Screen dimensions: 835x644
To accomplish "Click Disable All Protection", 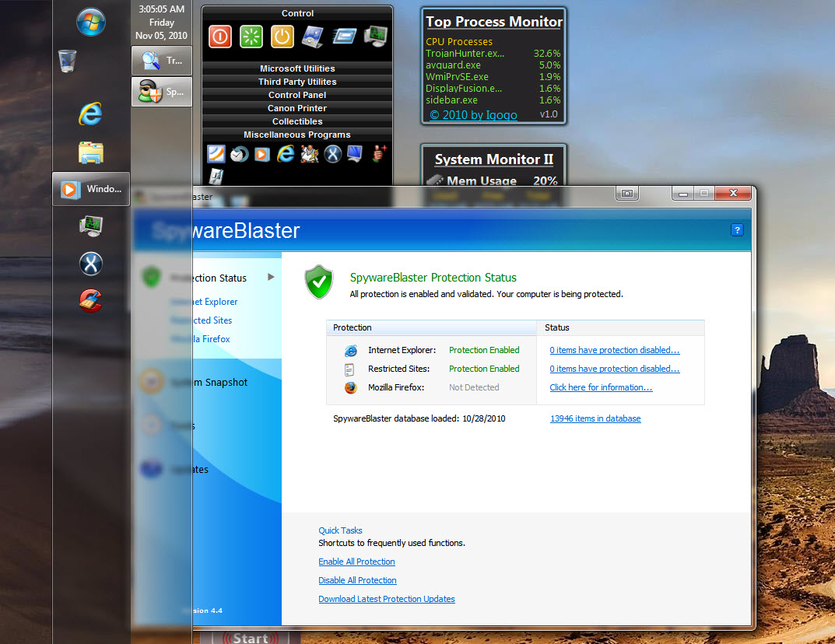I will (x=357, y=580).
